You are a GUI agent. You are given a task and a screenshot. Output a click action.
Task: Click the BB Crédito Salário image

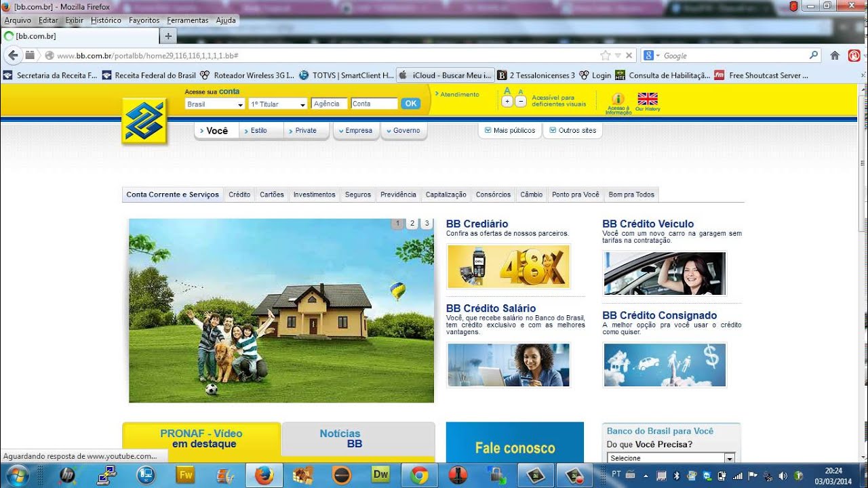[509, 365]
